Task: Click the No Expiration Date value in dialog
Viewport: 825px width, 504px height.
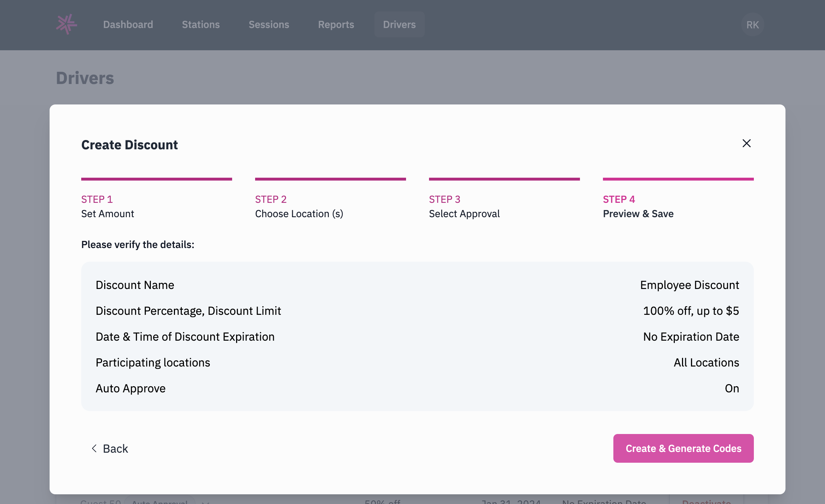Action: pos(691,337)
